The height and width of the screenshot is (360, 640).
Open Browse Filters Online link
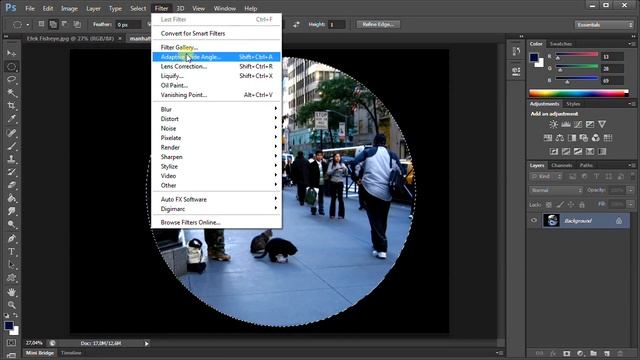pos(216,222)
